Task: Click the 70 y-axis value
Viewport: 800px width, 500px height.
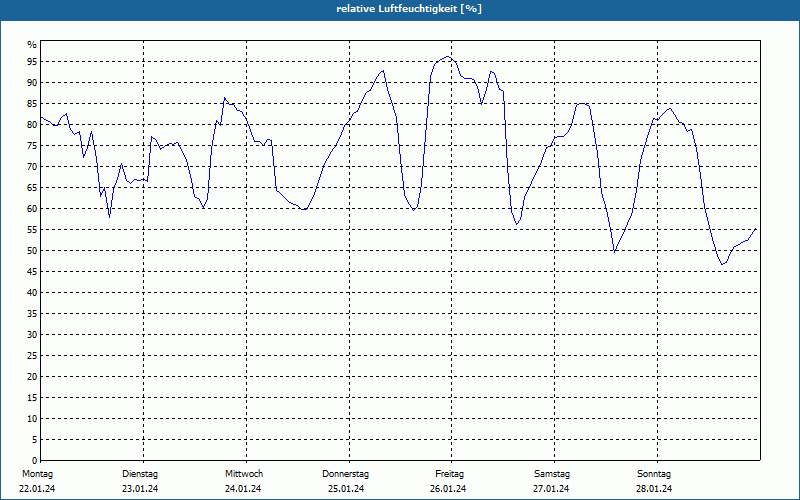Action: tap(32, 167)
